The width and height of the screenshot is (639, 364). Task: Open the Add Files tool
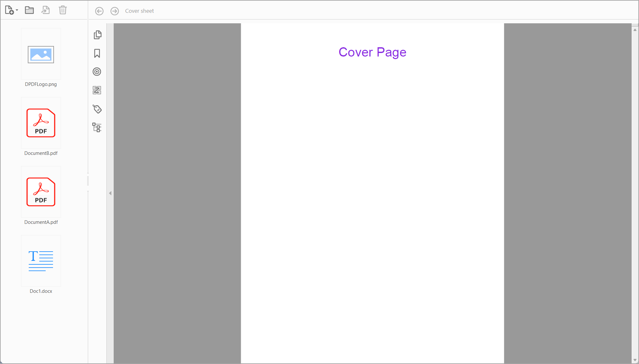coord(9,10)
